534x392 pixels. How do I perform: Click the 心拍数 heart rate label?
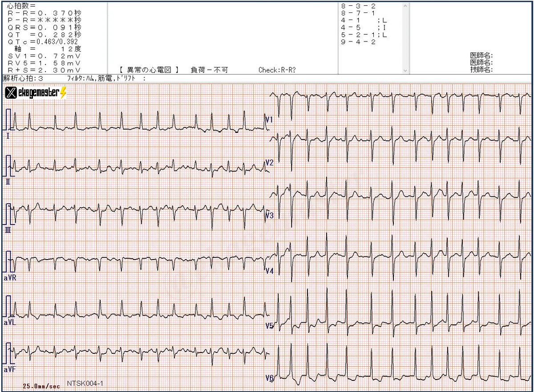click(x=21, y=6)
